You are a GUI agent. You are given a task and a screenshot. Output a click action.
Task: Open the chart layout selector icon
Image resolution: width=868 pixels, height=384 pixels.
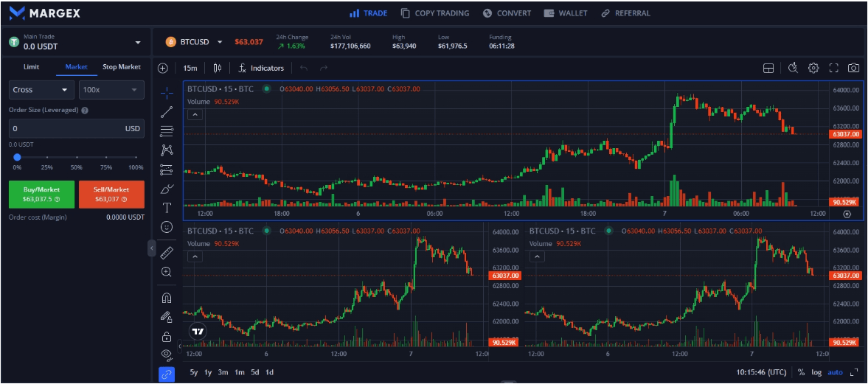(768, 68)
